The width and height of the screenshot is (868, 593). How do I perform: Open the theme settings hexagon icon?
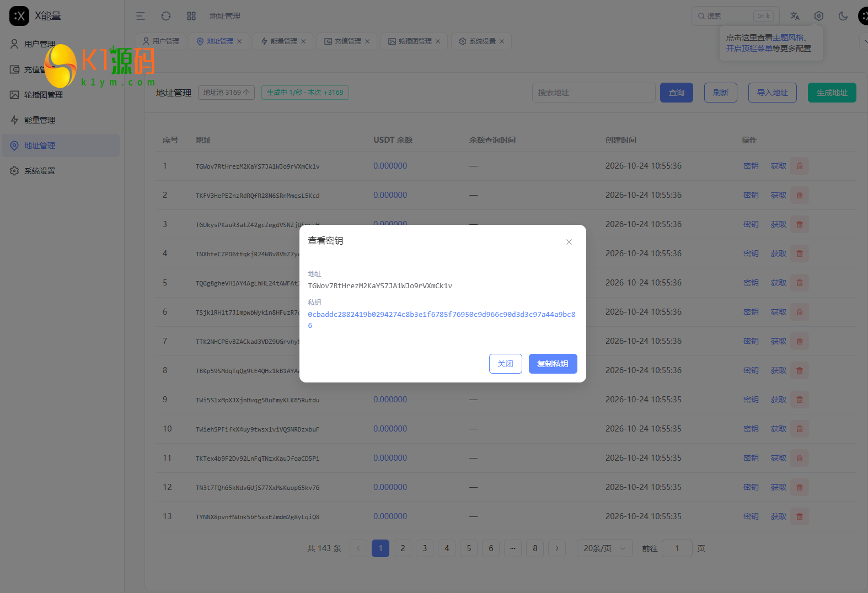(x=819, y=16)
